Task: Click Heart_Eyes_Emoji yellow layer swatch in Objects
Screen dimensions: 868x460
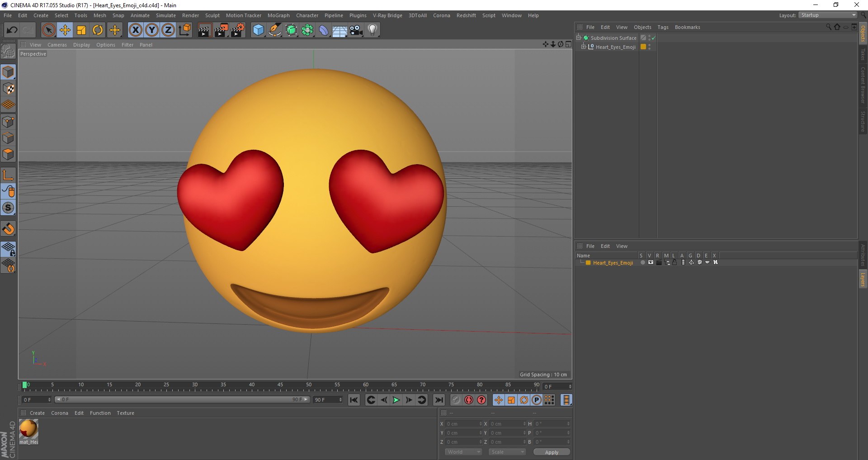Action: (x=643, y=47)
